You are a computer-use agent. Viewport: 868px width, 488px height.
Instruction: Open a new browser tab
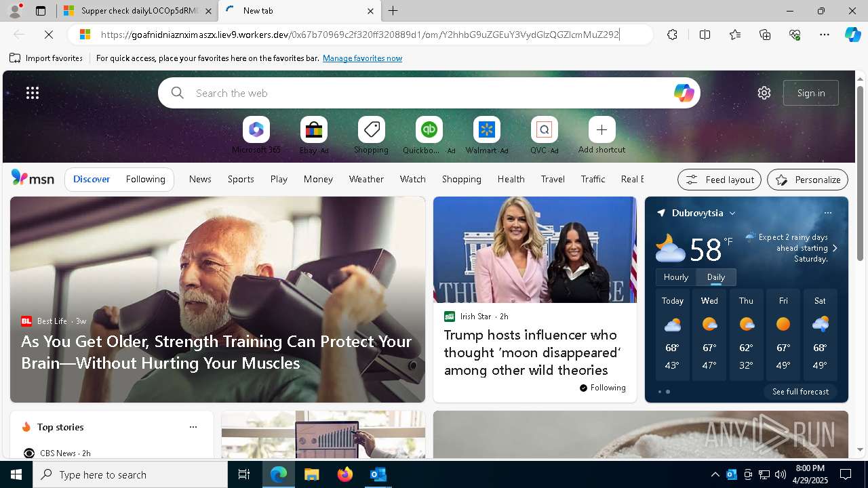tap(393, 11)
